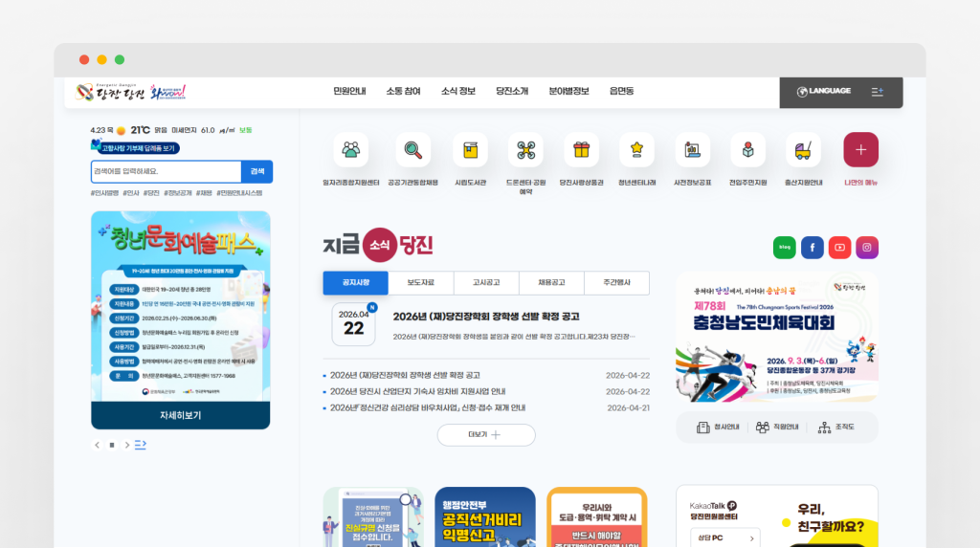Image resolution: width=980 pixels, height=548 pixels.
Task: Open the YouTube social icon
Action: (839, 247)
